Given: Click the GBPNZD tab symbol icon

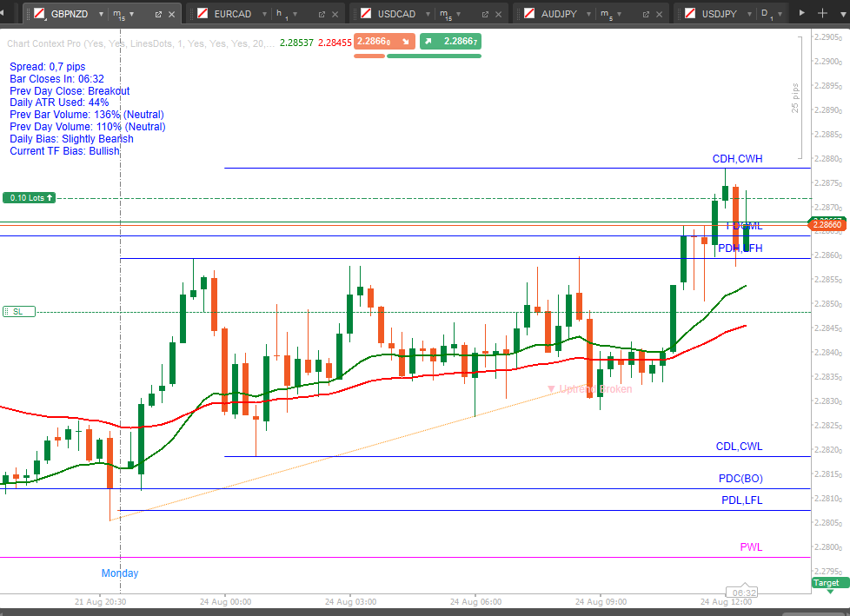Looking at the screenshot, I should tap(39, 14).
